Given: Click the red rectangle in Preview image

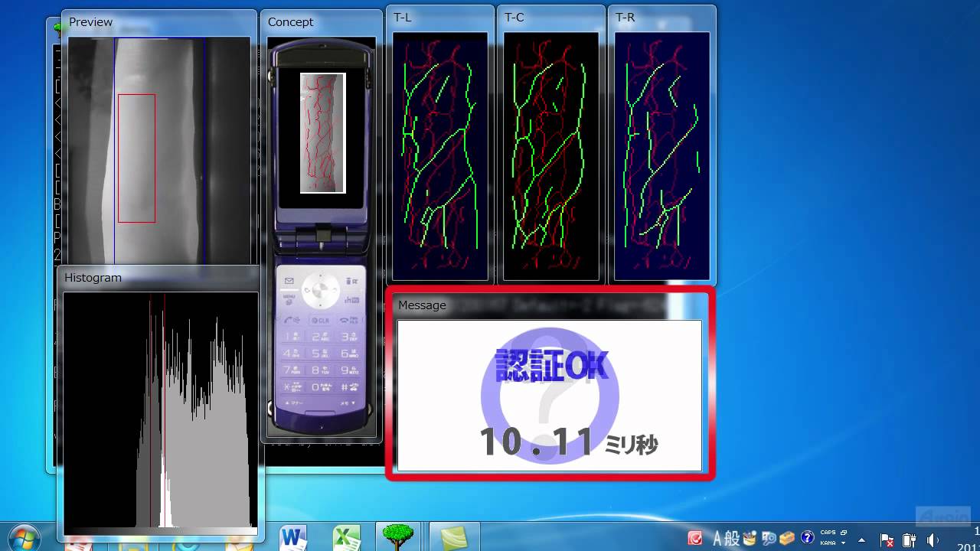Looking at the screenshot, I should point(136,95).
